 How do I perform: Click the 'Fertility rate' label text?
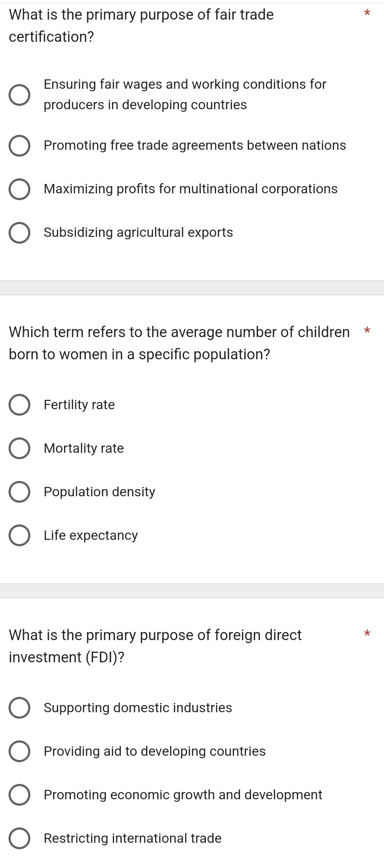coord(79,405)
